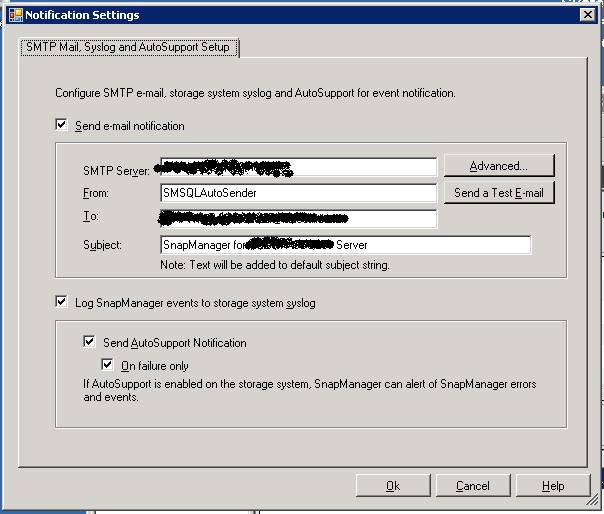Click the Subject text field
Image resolution: width=604 pixels, height=514 pixels.
pyautogui.click(x=345, y=245)
